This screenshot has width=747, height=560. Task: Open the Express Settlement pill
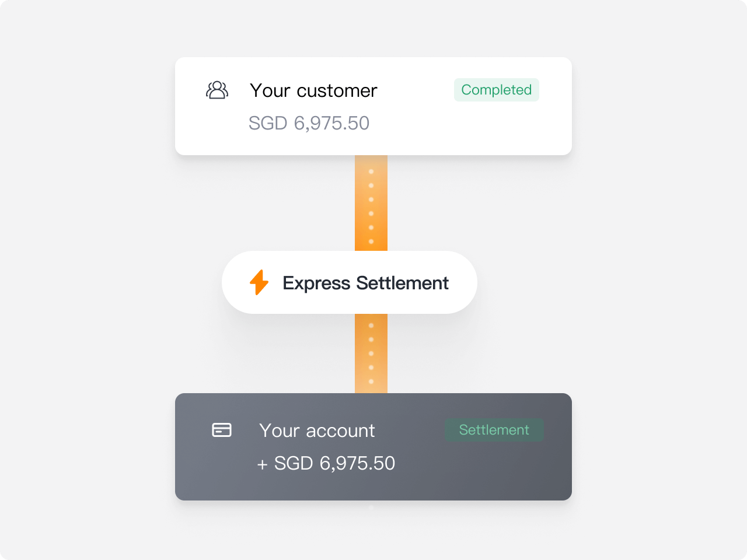(x=350, y=282)
